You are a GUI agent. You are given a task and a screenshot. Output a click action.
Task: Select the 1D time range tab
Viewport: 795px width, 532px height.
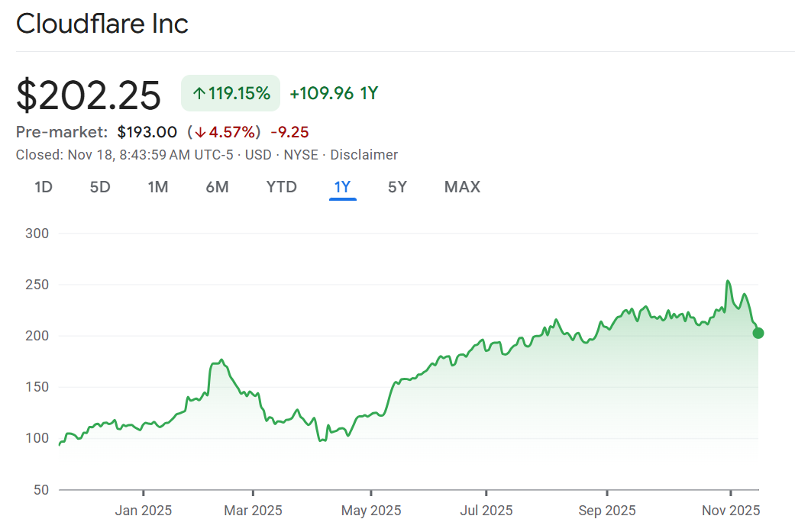click(x=44, y=187)
